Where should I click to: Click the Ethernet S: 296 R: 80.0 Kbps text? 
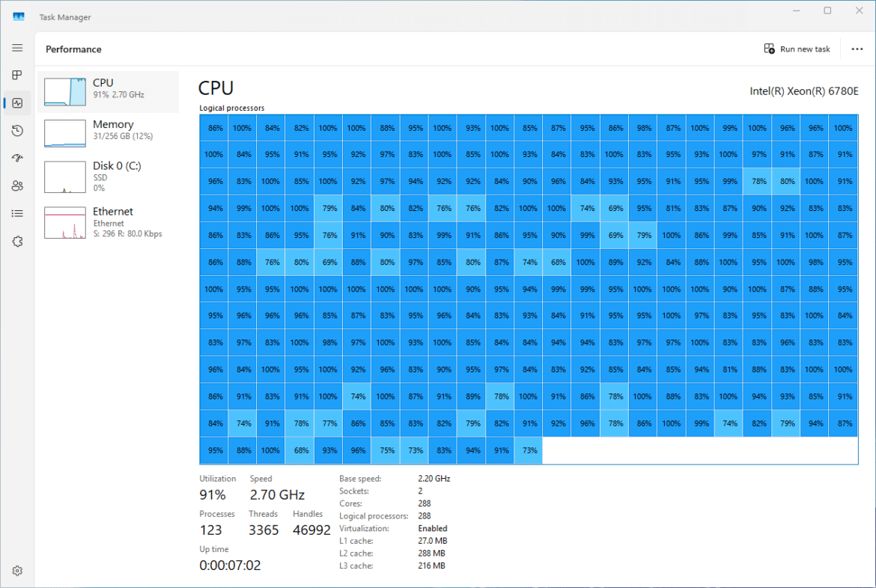[x=127, y=234]
